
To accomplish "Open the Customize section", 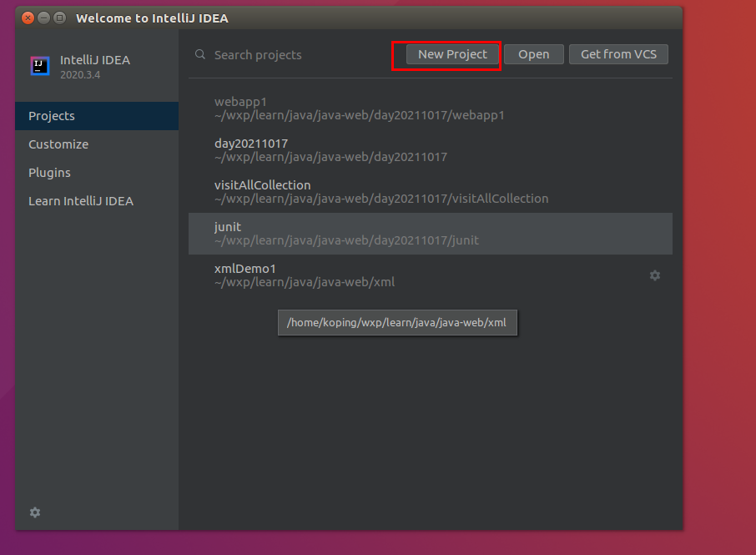I will point(97,144).
